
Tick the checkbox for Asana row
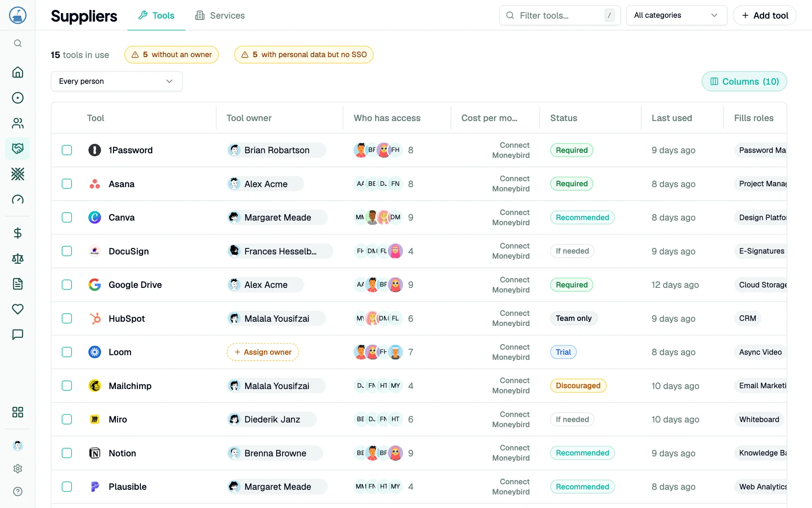click(67, 184)
